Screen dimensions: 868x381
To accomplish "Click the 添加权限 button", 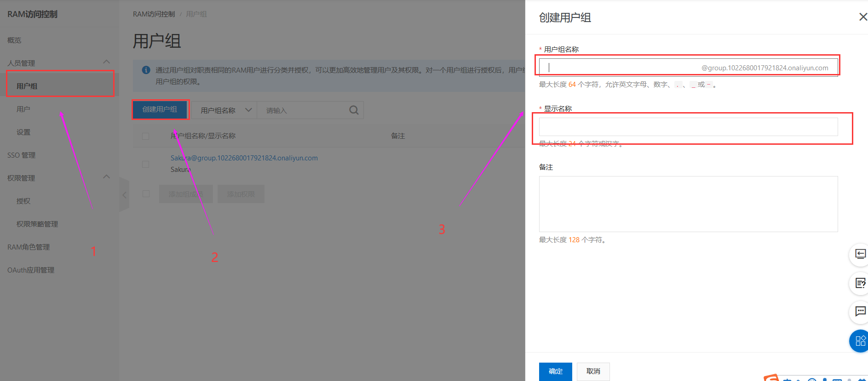I will 241,194.
